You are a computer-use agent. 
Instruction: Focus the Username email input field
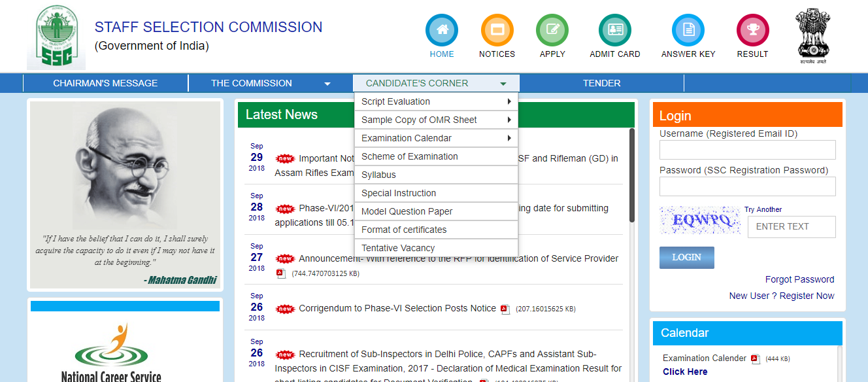pyautogui.click(x=747, y=150)
